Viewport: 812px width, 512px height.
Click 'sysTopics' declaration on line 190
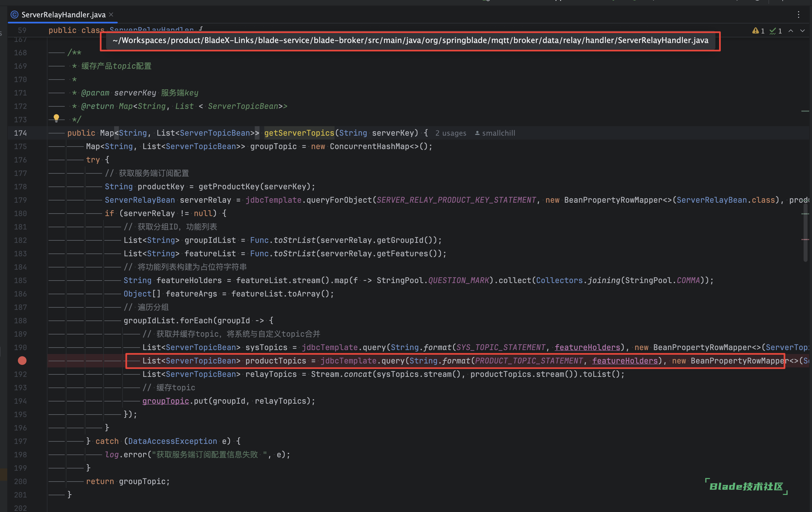pyautogui.click(x=266, y=347)
